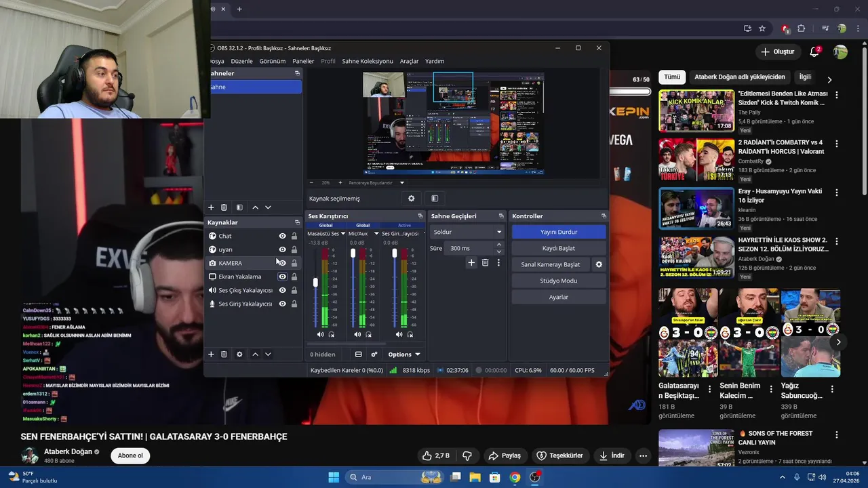Hide the Ekran Yakalama source
868x488 pixels.
pyautogui.click(x=282, y=277)
